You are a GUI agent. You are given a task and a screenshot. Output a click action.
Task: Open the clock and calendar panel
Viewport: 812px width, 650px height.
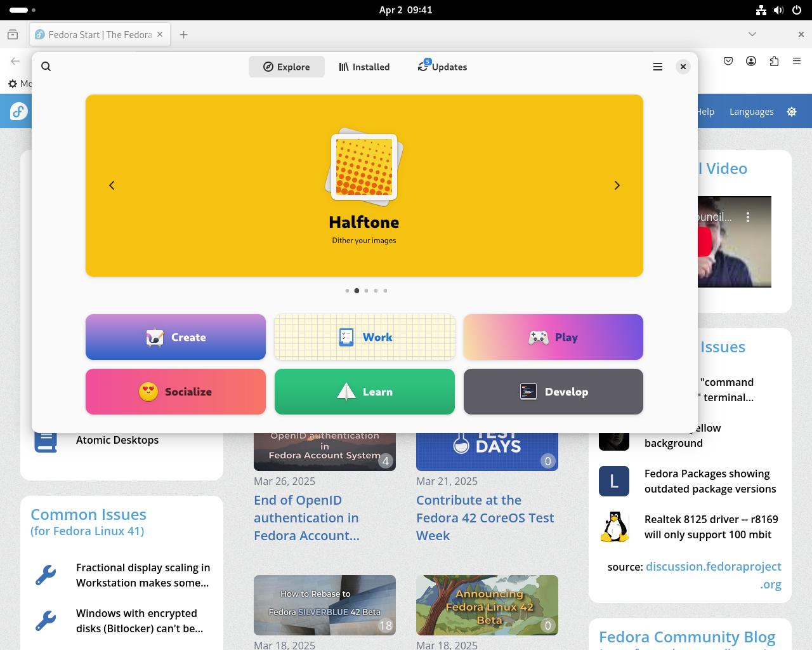(x=406, y=10)
